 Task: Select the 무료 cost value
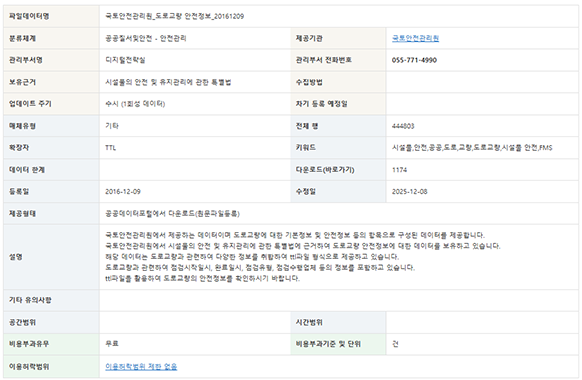[112, 344]
